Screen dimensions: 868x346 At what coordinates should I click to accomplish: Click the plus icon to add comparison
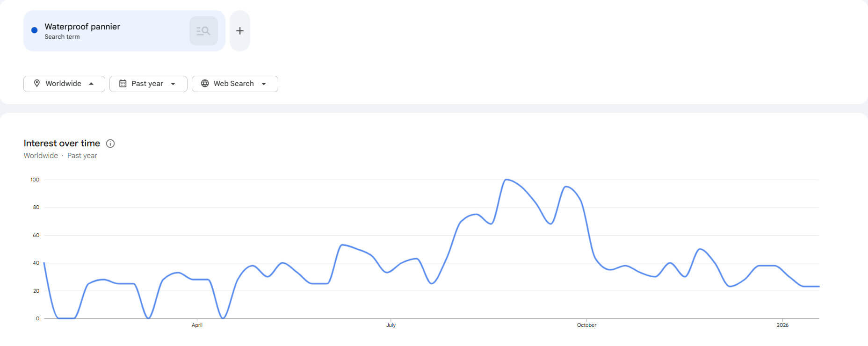[240, 31]
